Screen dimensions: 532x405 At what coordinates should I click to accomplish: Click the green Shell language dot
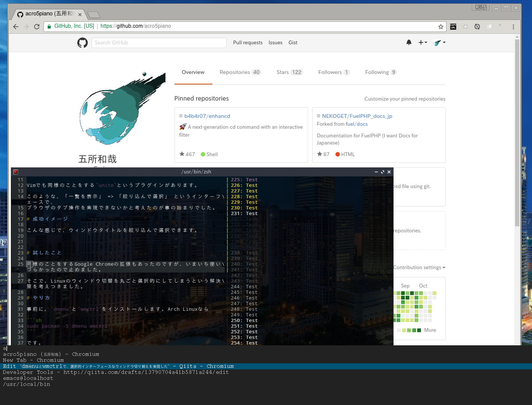203,154
